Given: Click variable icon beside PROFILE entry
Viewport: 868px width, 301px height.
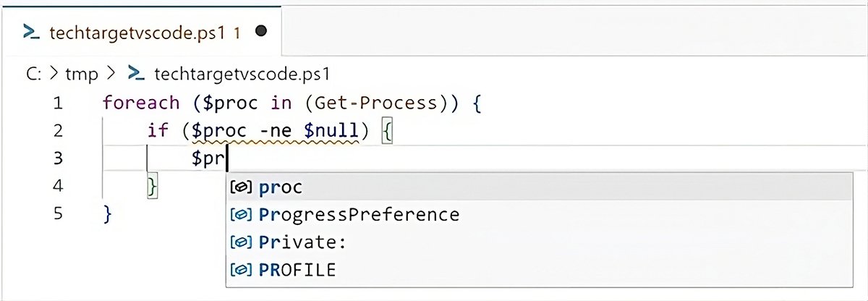Looking at the screenshot, I should (x=240, y=270).
